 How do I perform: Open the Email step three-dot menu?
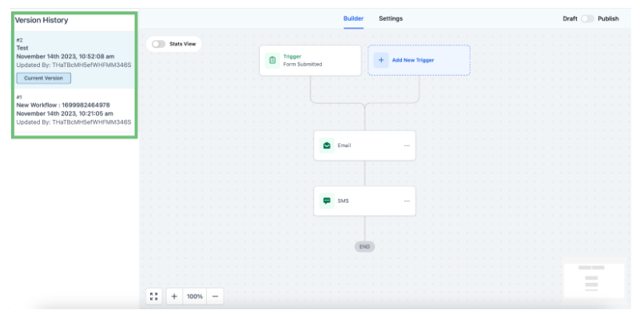point(407,145)
